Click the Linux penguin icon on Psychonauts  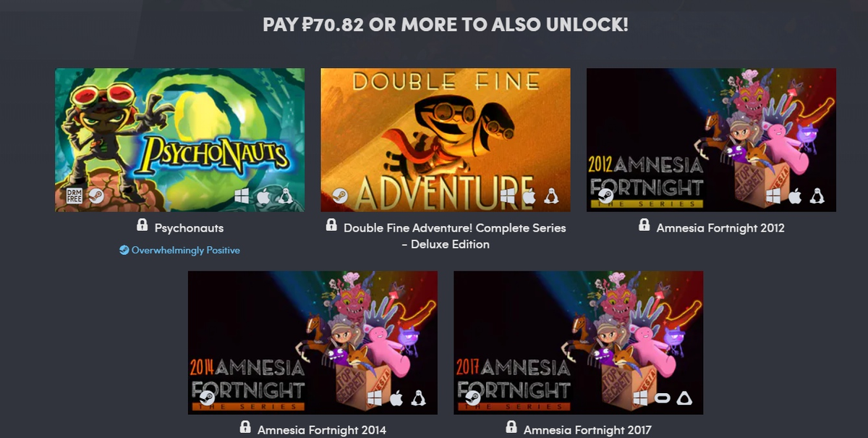pos(285,195)
